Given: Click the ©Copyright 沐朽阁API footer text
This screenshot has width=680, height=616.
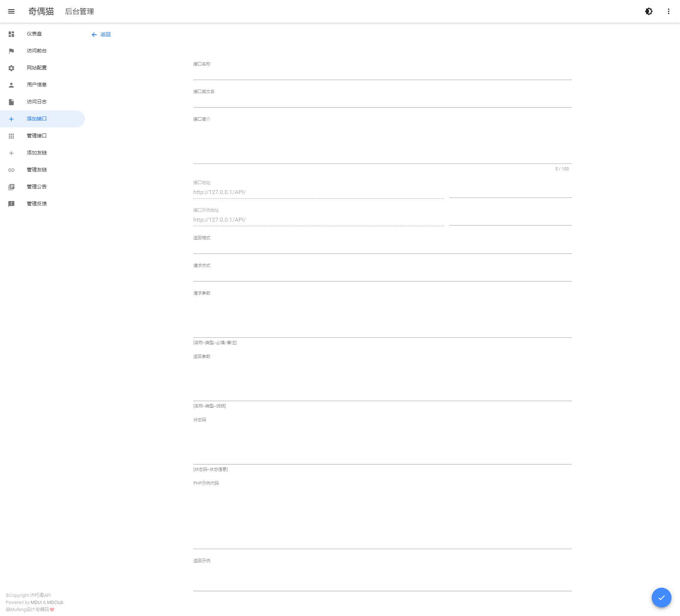Looking at the screenshot, I should pos(28,595).
